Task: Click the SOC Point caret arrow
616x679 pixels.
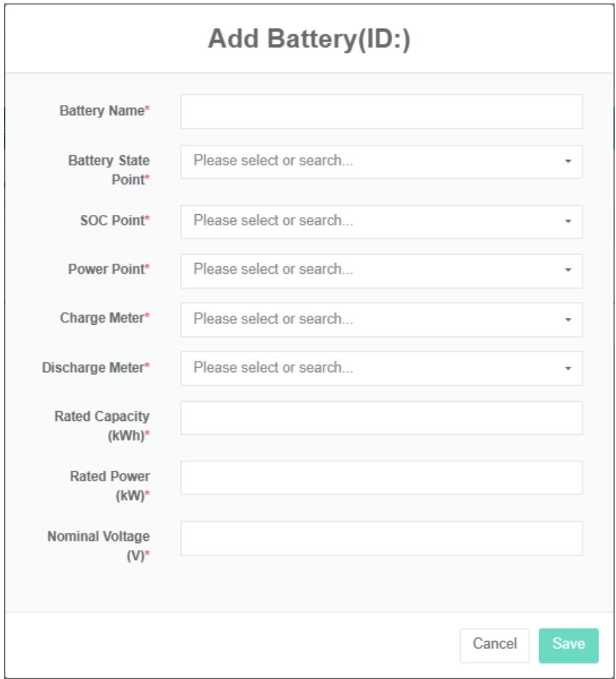Action: (568, 222)
